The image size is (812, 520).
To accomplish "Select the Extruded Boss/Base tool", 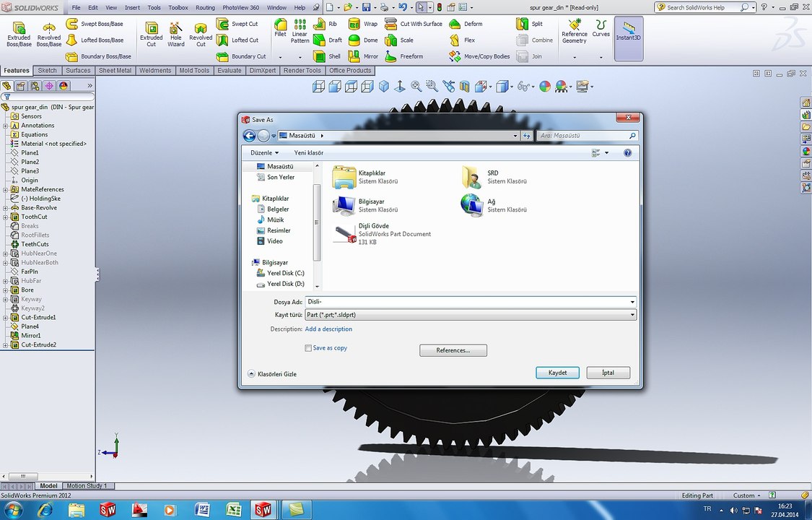I will (x=19, y=34).
